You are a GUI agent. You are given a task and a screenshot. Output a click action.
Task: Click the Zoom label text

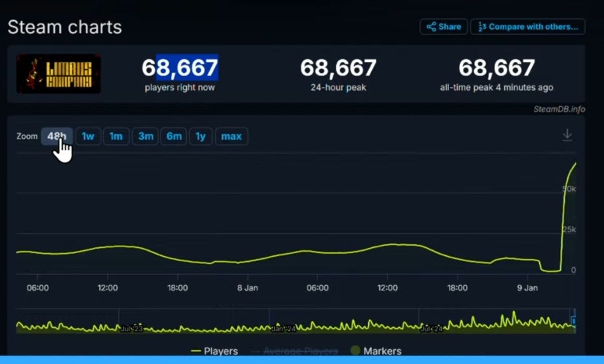[27, 136]
